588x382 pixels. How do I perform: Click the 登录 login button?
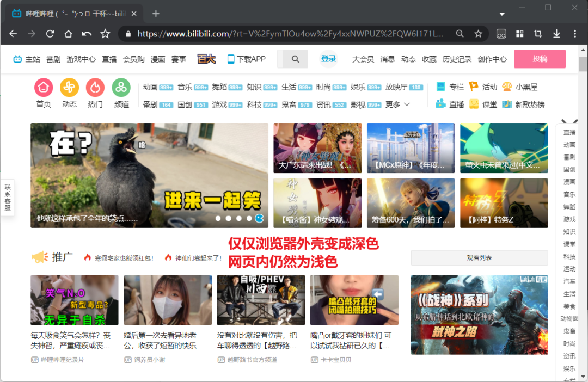pos(328,58)
